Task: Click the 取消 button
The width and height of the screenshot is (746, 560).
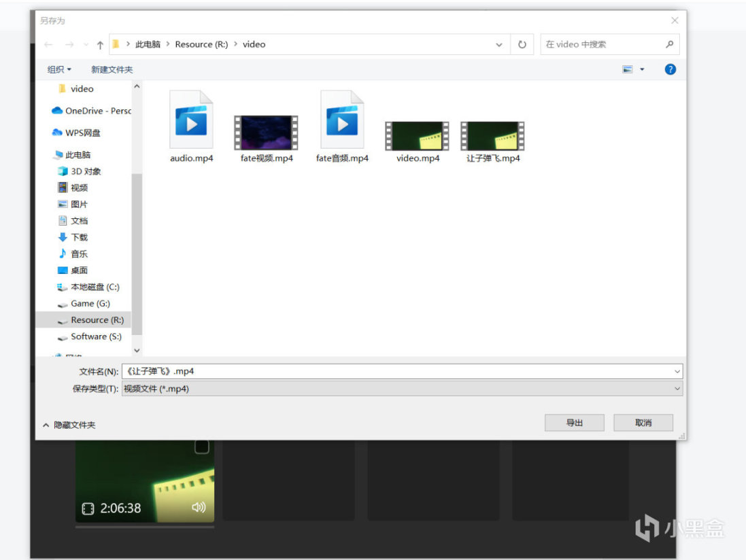Action: pos(643,423)
